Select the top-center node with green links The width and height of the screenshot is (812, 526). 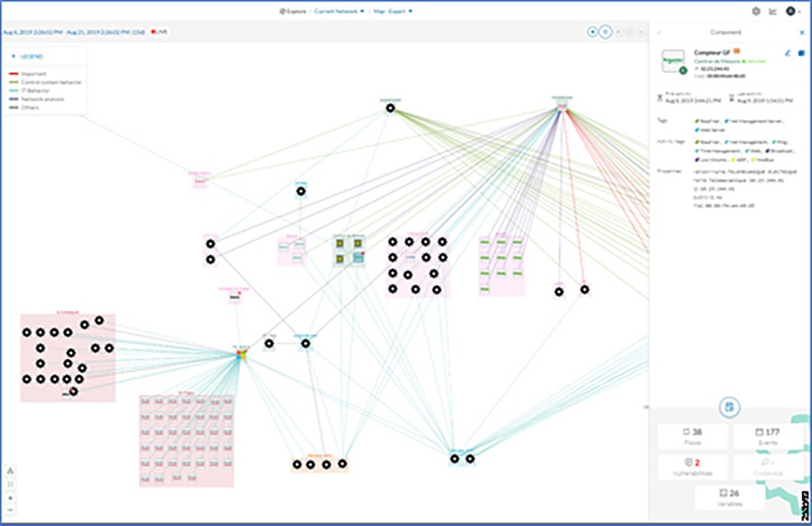click(391, 108)
